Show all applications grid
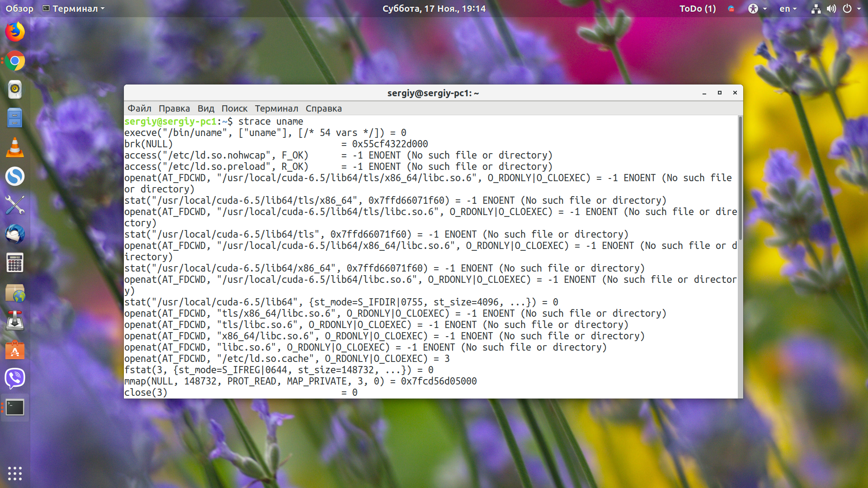This screenshot has width=868, height=488. [x=15, y=473]
